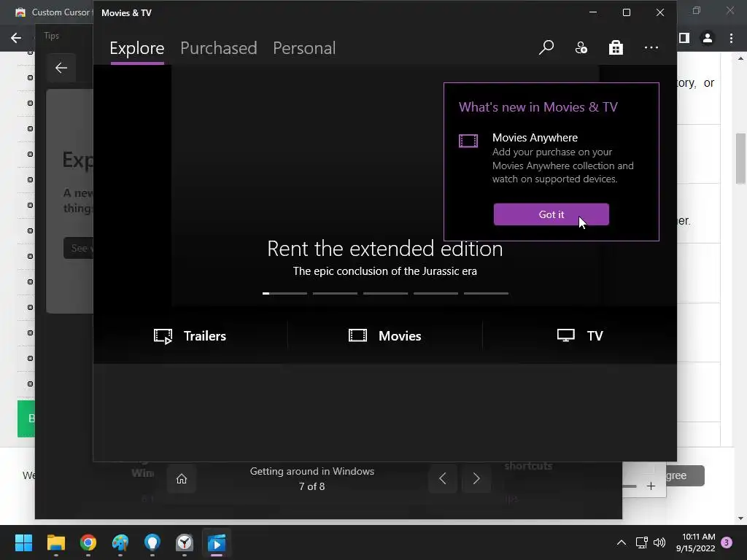Click the Rent the extended edition banner title
The width and height of the screenshot is (747, 560).
coord(385,249)
